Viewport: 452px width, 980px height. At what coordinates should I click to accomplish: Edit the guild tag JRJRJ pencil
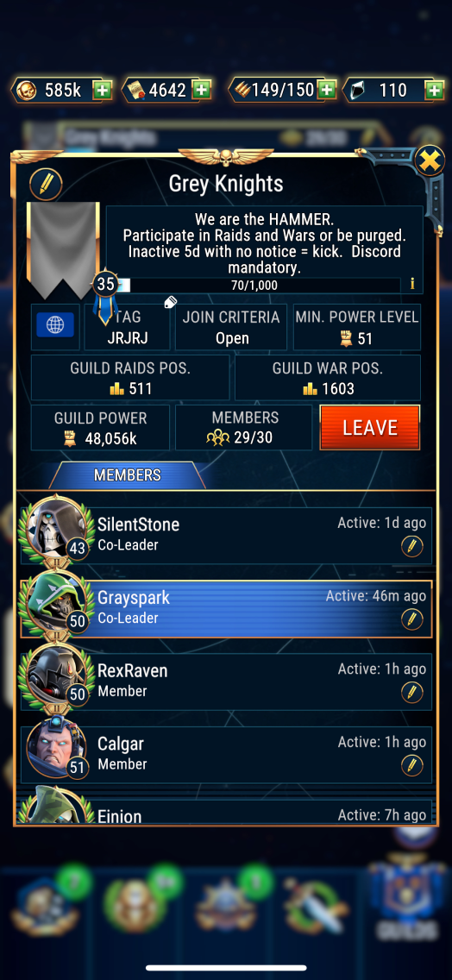170,303
